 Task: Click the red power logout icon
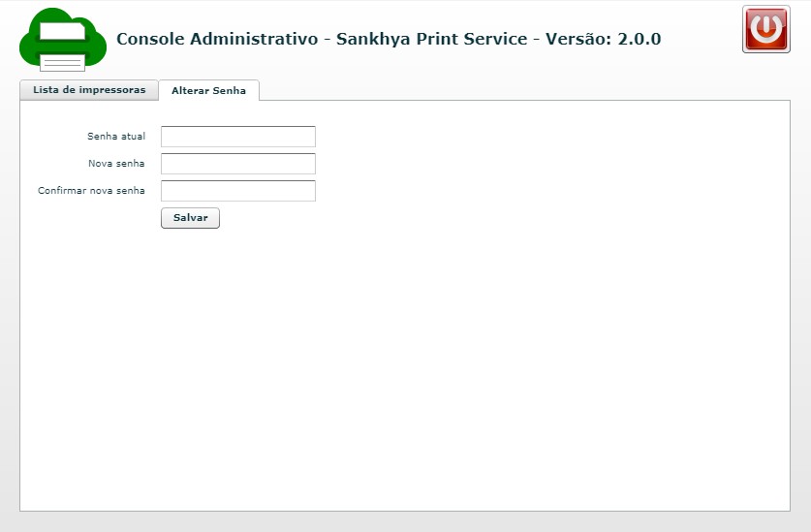click(x=766, y=29)
